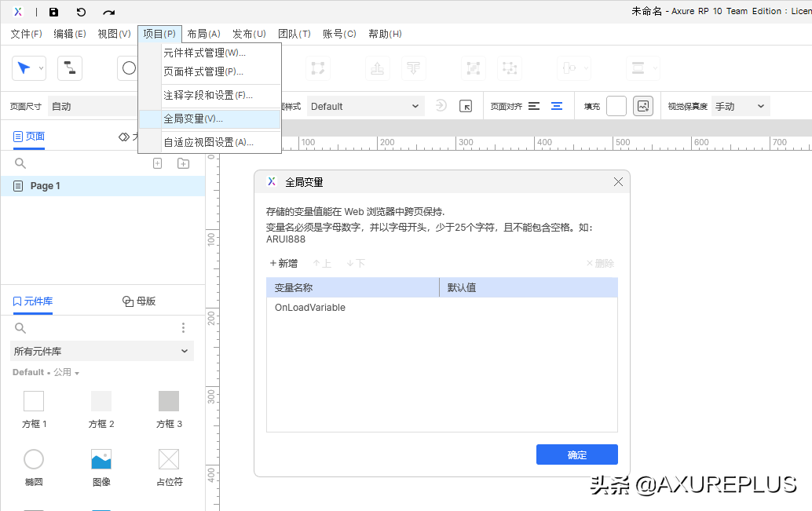Select the connector tool in the toolbar

click(x=69, y=68)
